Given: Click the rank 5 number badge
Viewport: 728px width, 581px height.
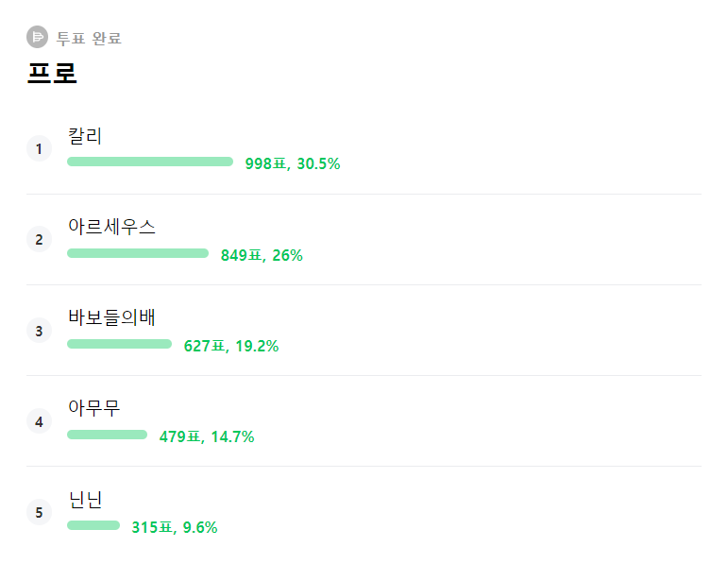Looking at the screenshot, I should (39, 513).
